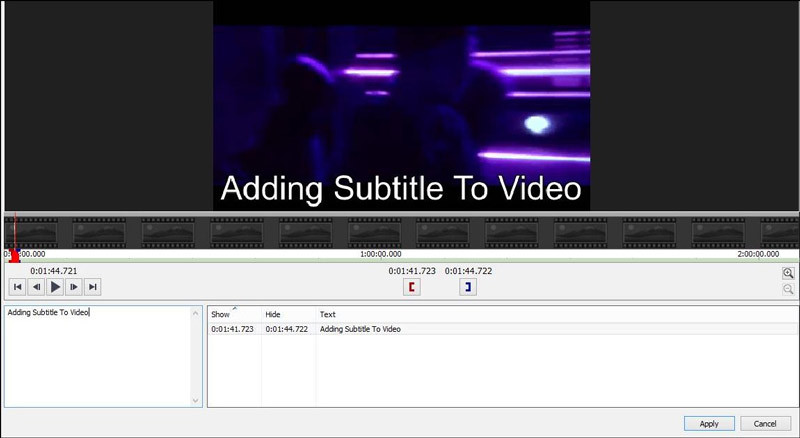
Task: Select the 'Adding Subtitle To Video' subtitle row
Action: click(360, 329)
